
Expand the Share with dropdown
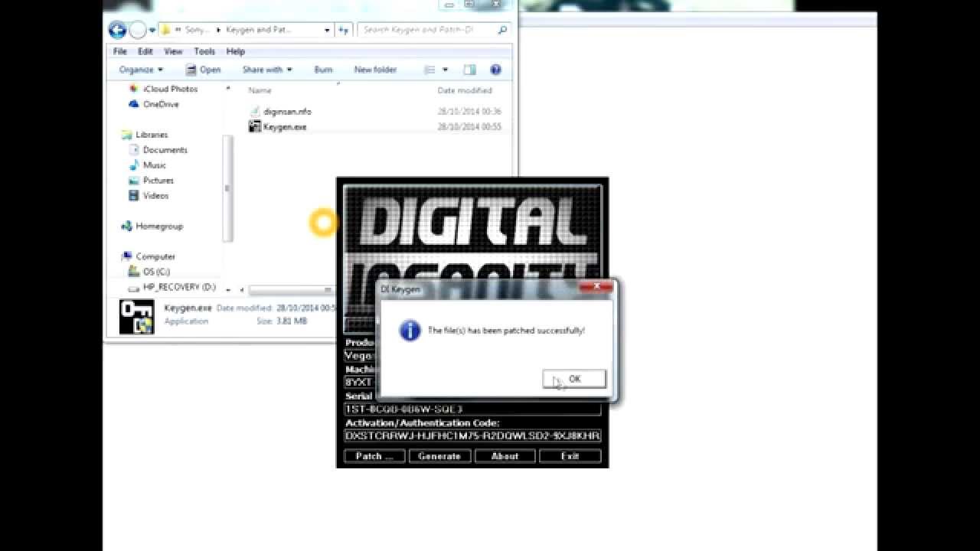[x=267, y=70]
